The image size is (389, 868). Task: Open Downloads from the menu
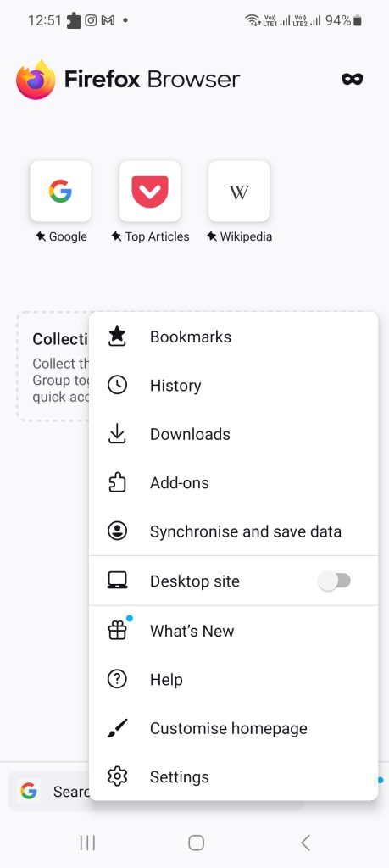coord(234,434)
